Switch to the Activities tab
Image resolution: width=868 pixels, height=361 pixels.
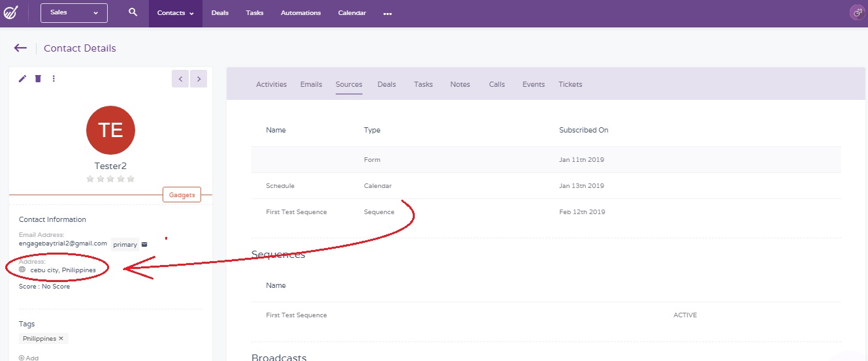(271, 84)
